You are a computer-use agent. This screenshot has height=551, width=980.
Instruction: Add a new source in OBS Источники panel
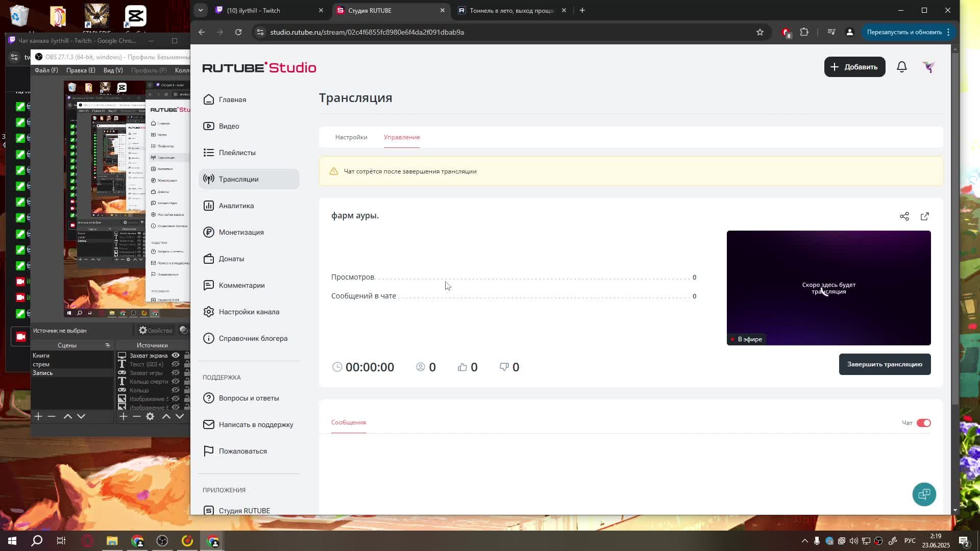click(x=123, y=416)
